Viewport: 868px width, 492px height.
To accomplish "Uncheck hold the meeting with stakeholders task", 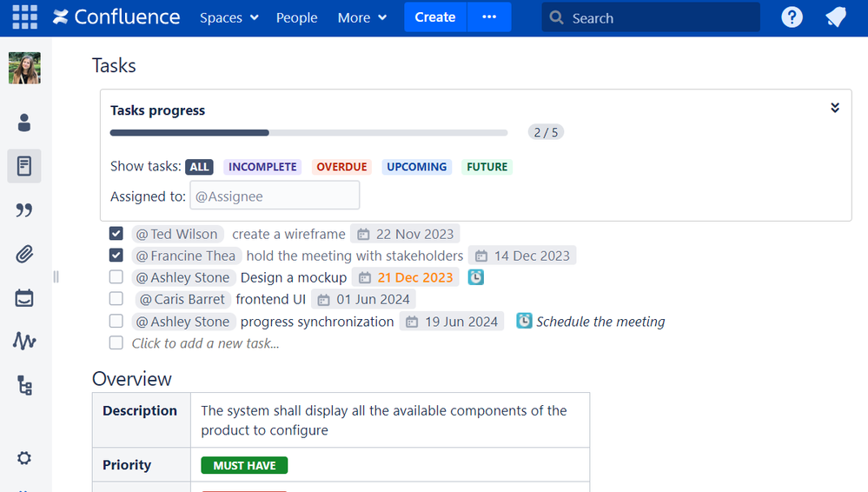I will [x=116, y=256].
